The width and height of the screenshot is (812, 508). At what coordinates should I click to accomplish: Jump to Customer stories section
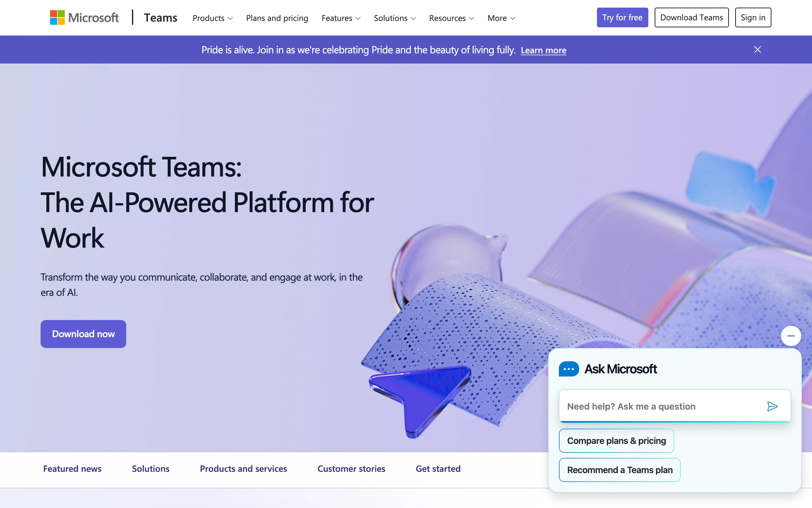click(351, 469)
